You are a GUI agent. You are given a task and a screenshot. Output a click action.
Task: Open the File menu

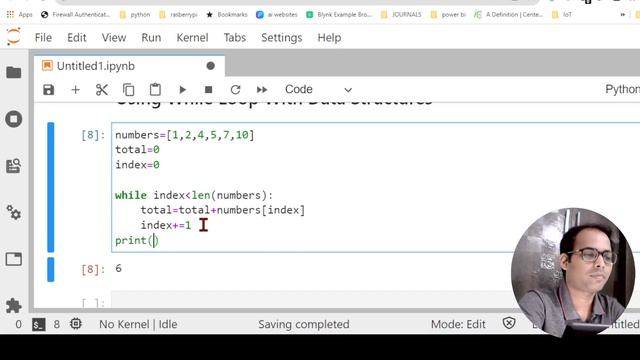pyautogui.click(x=43, y=38)
